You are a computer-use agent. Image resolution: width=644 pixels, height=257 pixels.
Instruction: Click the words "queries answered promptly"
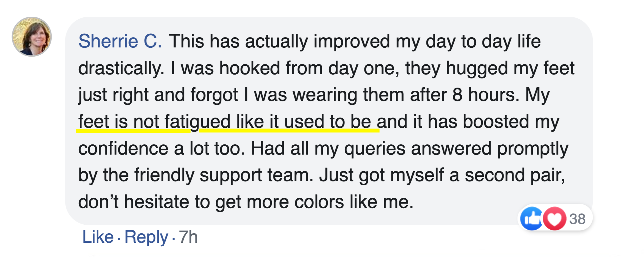click(456, 149)
